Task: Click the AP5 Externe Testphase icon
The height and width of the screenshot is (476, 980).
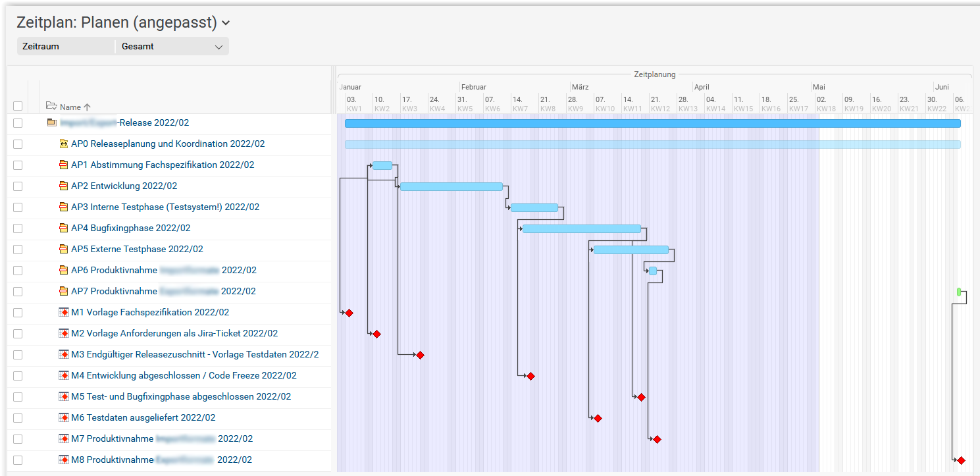Action: (x=64, y=249)
